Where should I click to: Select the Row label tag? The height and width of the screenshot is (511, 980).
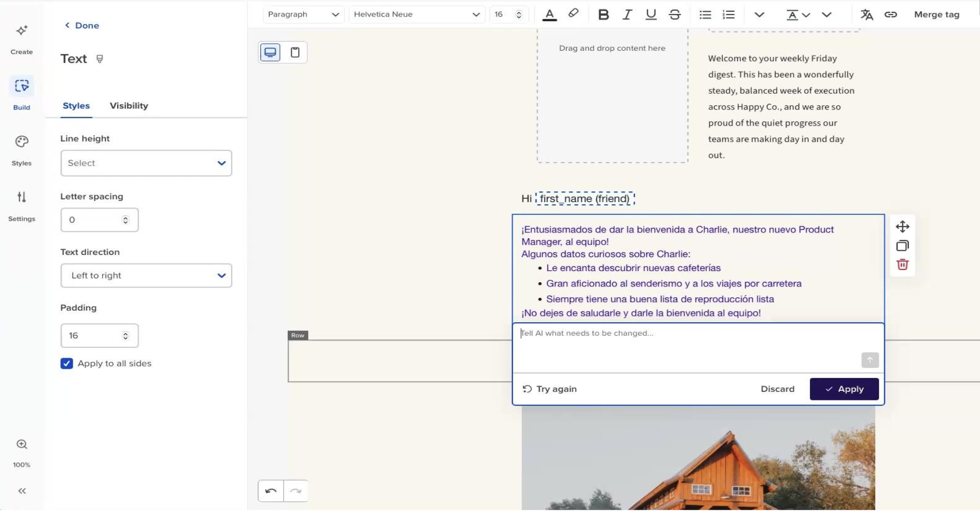(298, 335)
